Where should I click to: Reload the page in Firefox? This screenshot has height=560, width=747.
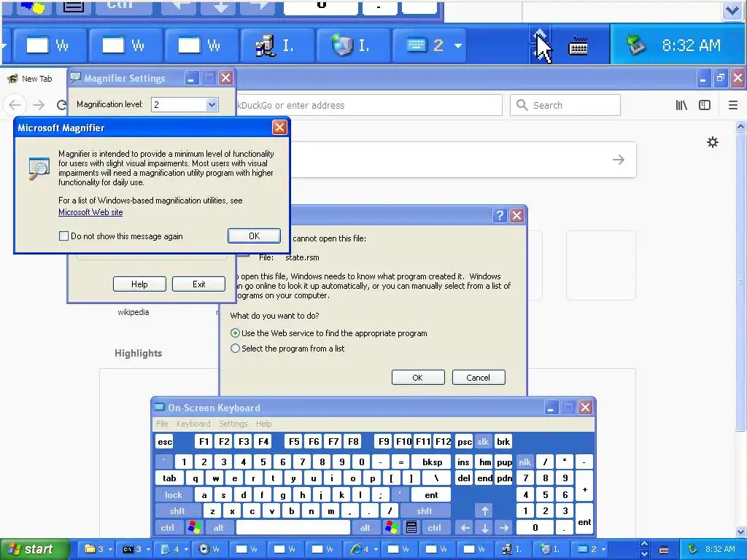(x=61, y=105)
